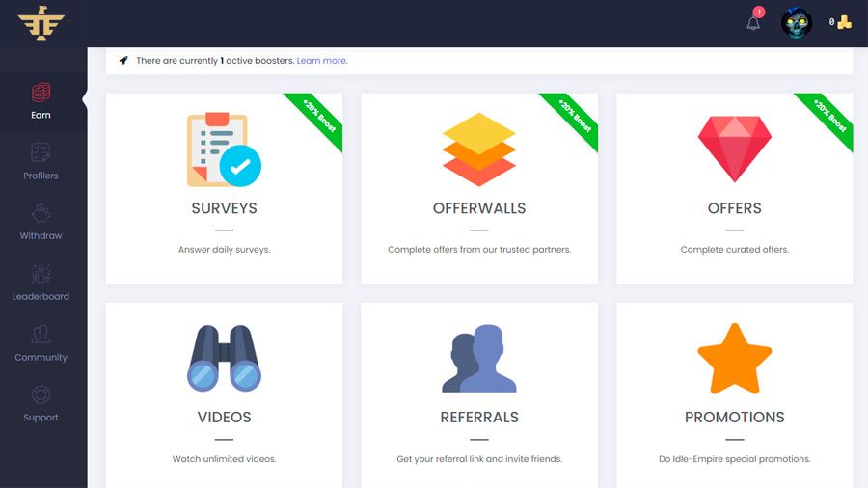Click the Surveys clipboard icon
Viewport: 868px width, 488px height.
224,149
